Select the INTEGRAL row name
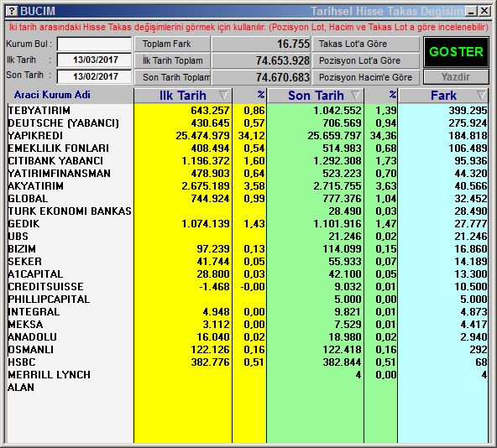The height and width of the screenshot is (448, 497). [x=34, y=312]
